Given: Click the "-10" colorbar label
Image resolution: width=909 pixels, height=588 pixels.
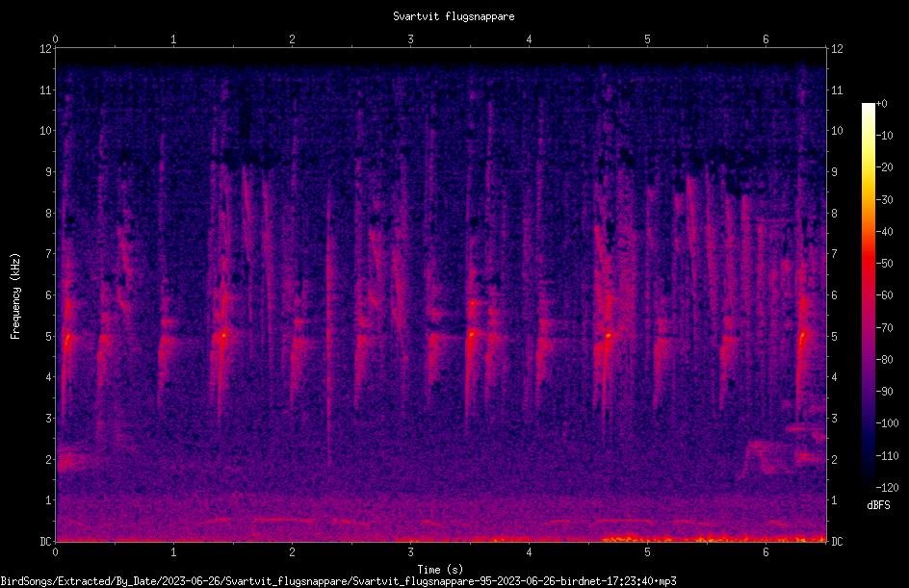Looking at the screenshot, I should pos(885,136).
